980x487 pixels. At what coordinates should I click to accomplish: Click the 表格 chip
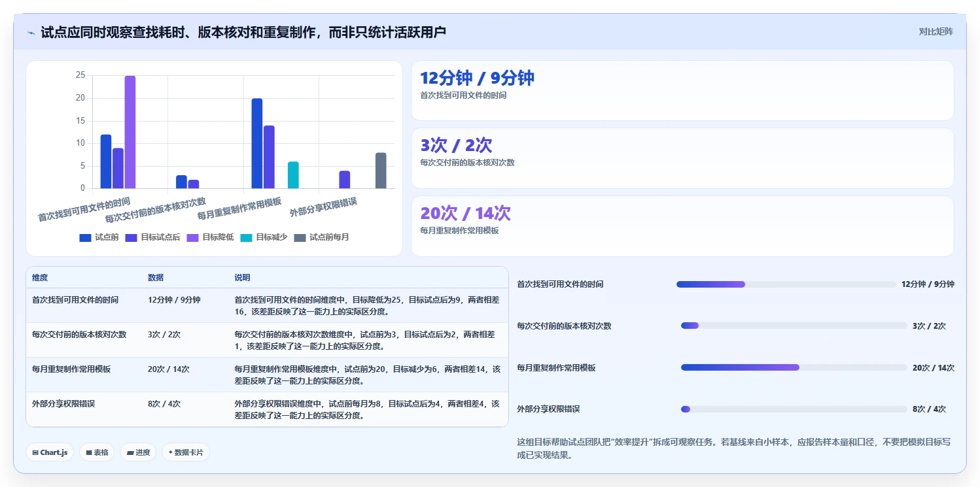(x=97, y=452)
